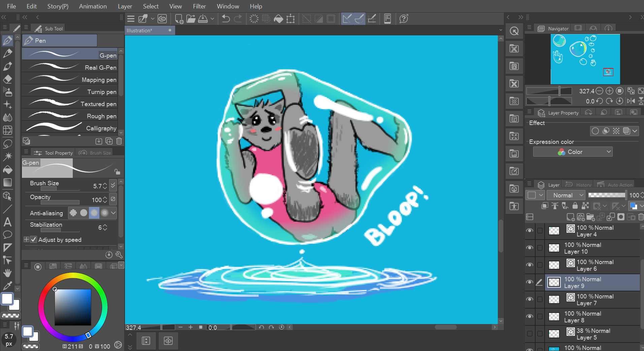Open the Filter menu
This screenshot has height=351, width=644.
[x=199, y=6]
